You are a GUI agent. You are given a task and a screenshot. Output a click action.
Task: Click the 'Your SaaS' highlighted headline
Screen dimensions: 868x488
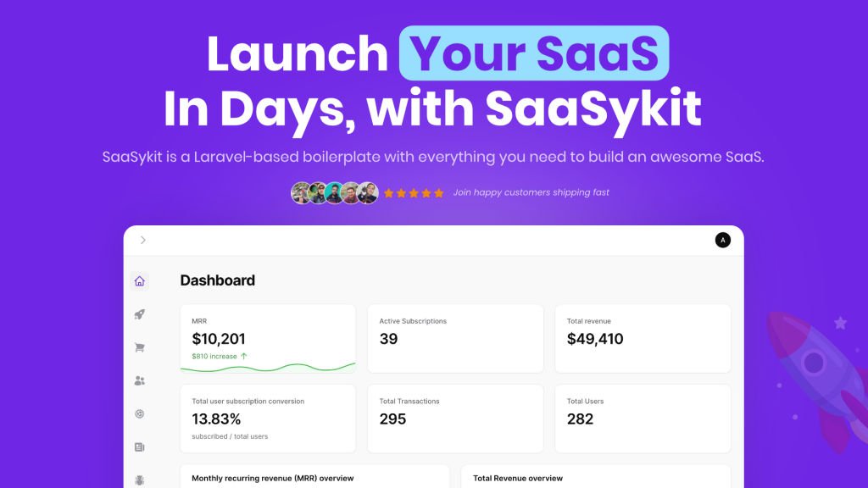[534, 53]
